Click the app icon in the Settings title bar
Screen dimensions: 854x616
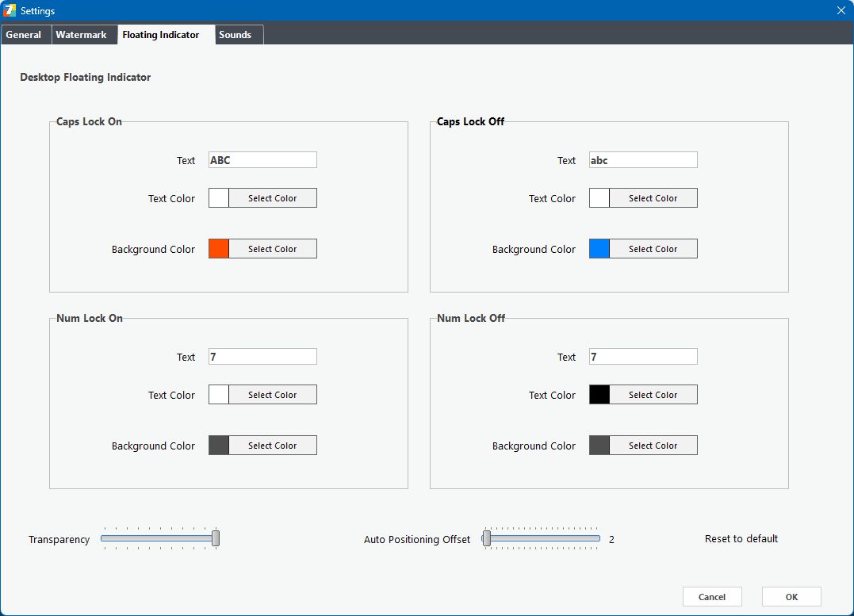(10, 10)
